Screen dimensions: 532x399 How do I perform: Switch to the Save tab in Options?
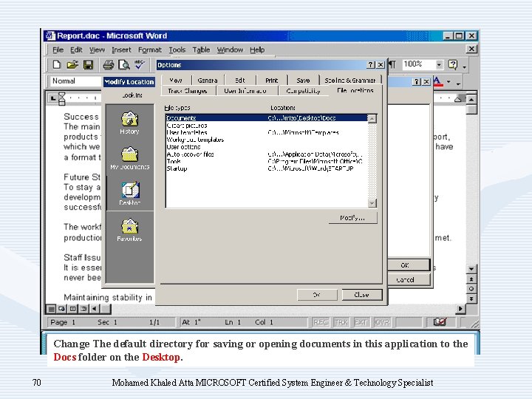click(x=303, y=81)
